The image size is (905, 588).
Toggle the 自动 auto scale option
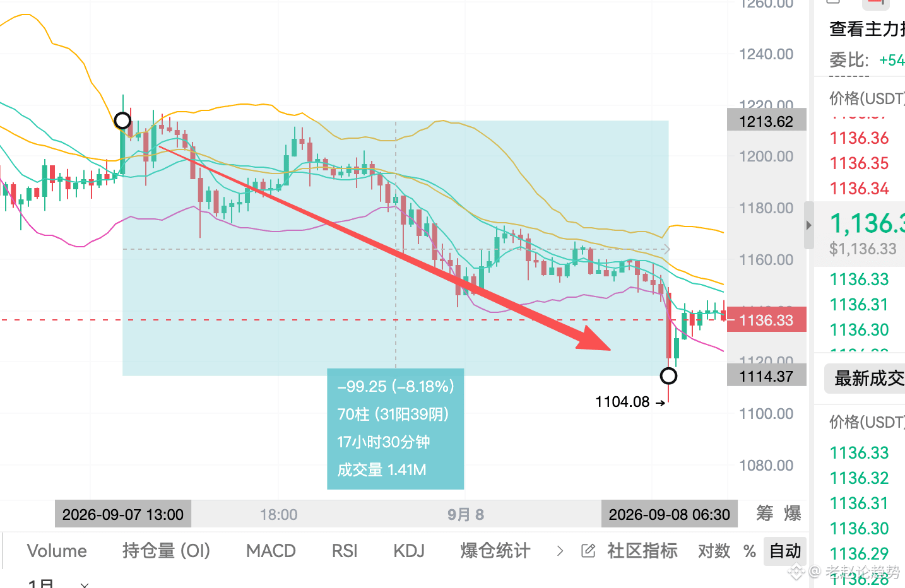[785, 551]
